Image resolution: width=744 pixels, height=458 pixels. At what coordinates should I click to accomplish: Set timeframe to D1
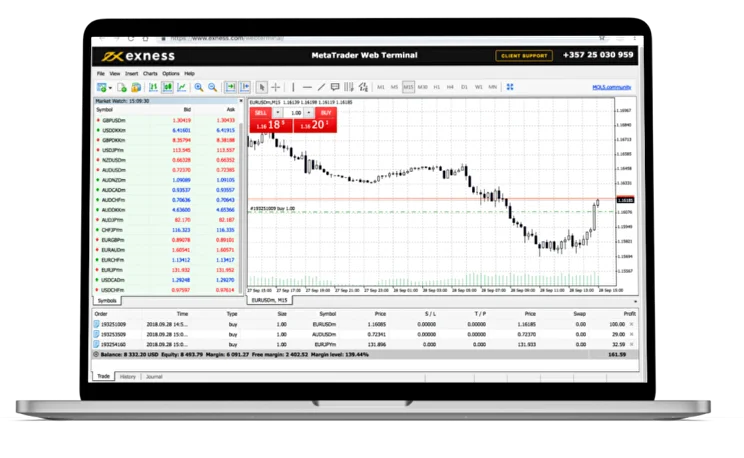coord(464,87)
